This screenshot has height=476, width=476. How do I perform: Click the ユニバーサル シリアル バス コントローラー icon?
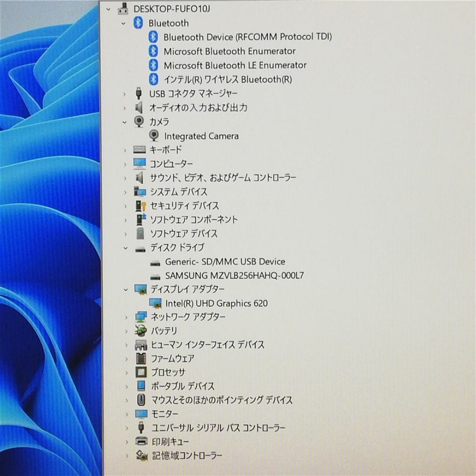click(x=141, y=428)
